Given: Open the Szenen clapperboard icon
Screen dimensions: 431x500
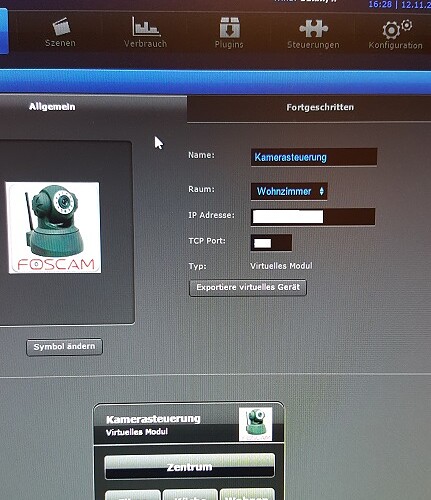Looking at the screenshot, I should click(61, 26).
